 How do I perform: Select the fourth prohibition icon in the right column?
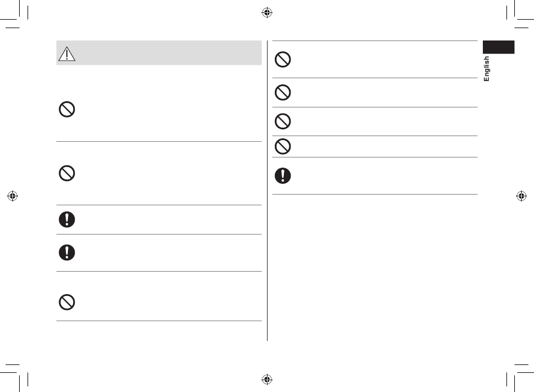283,147
